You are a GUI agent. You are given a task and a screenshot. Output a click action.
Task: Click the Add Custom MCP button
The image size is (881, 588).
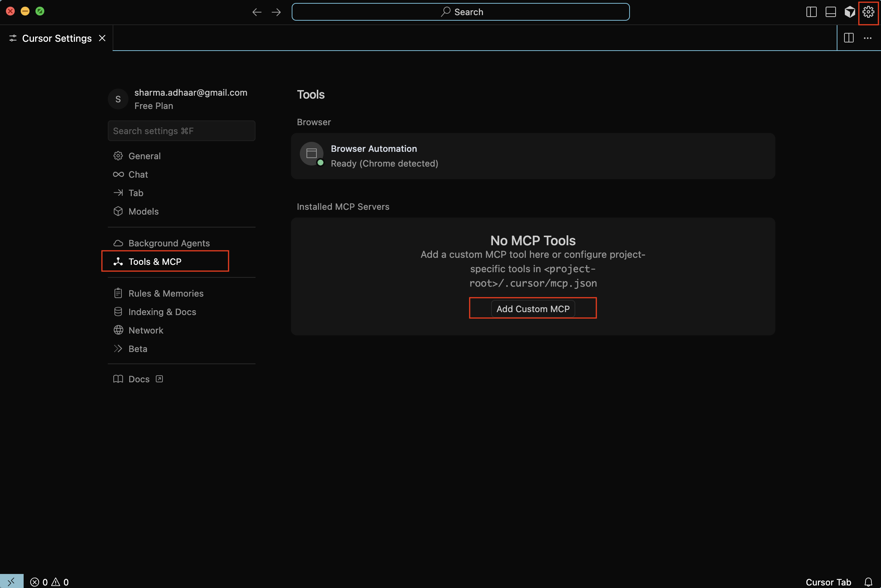(x=532, y=308)
